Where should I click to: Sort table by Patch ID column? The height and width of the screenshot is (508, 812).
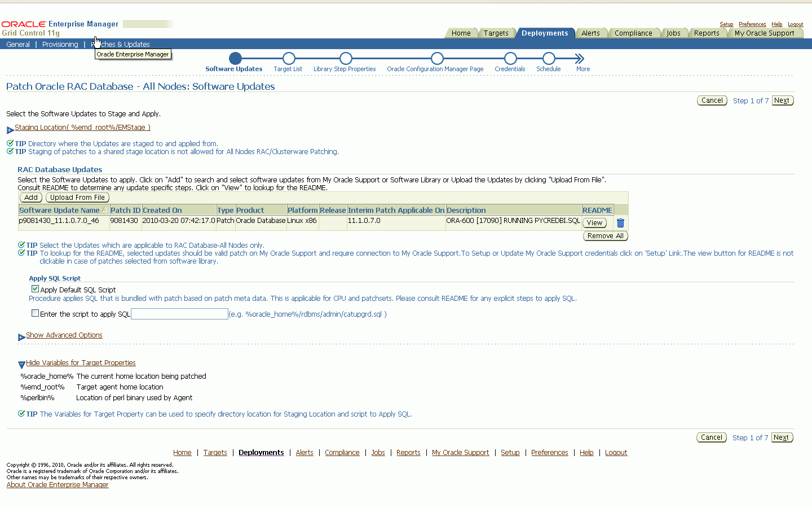pyautogui.click(x=125, y=210)
